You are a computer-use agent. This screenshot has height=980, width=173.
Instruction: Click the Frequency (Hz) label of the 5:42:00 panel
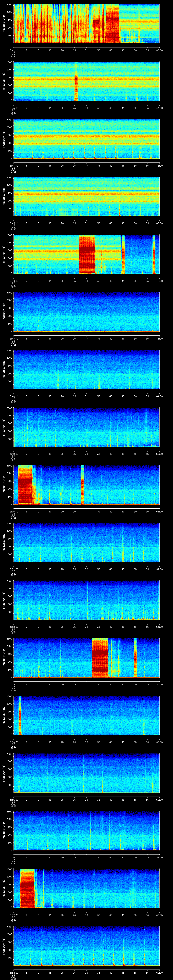coord(4,24)
